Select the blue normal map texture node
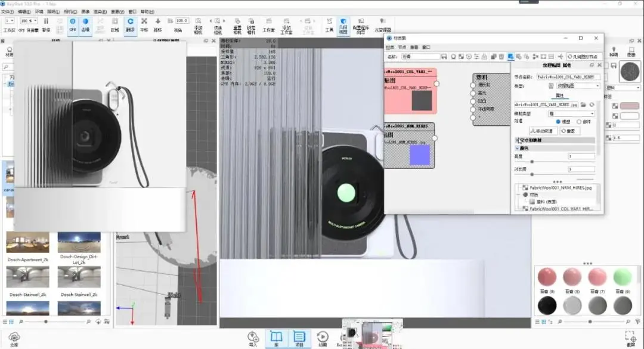644x349 pixels. (x=409, y=146)
